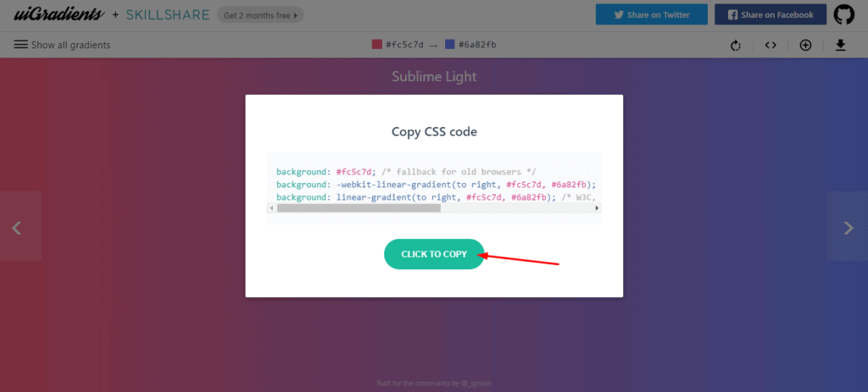Screen dimensions: 868x392
Task: Open the get CSS code icon
Action: 771,45
